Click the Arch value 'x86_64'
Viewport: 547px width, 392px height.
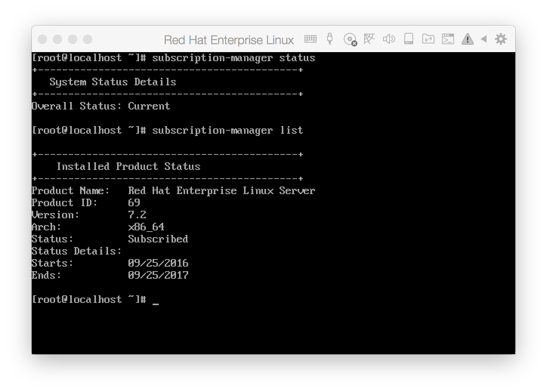coord(146,227)
